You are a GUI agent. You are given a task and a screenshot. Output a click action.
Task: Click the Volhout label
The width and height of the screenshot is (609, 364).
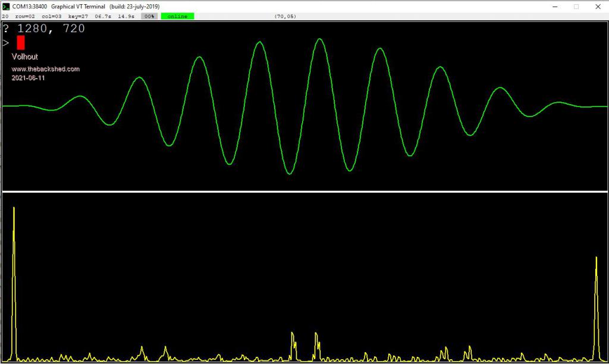coord(25,57)
